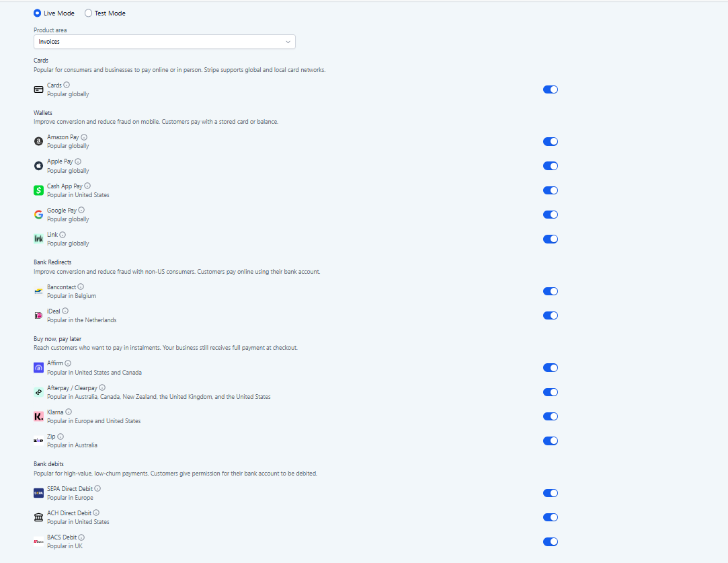Click the BACS Debit logo icon
The height and width of the screenshot is (563, 728).
point(38,541)
